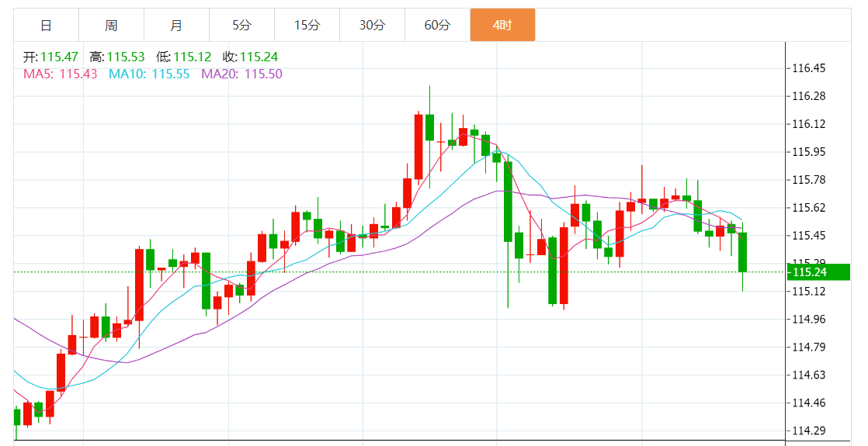
Task: Click the purple MA20: 115.50 label
Action: pyautogui.click(x=241, y=74)
